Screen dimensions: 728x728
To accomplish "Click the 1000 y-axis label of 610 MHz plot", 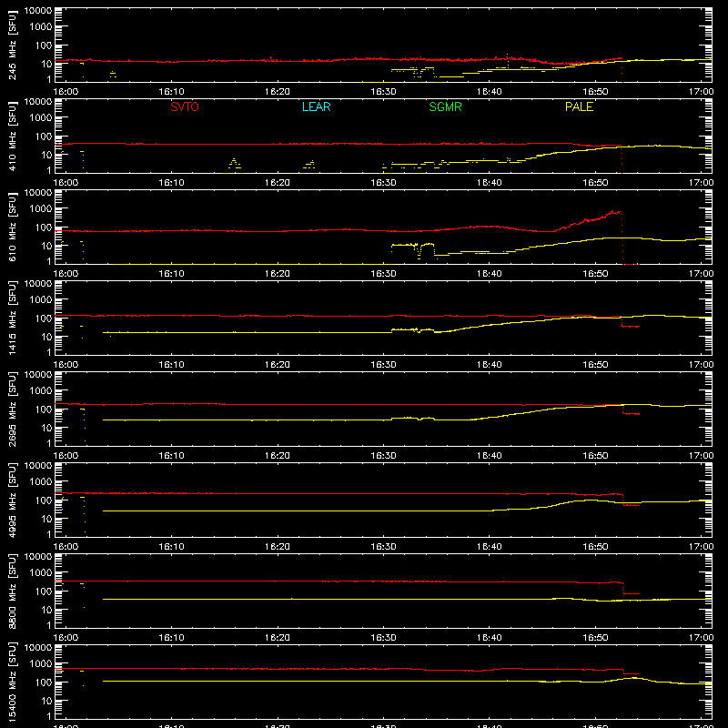I will tap(41, 208).
